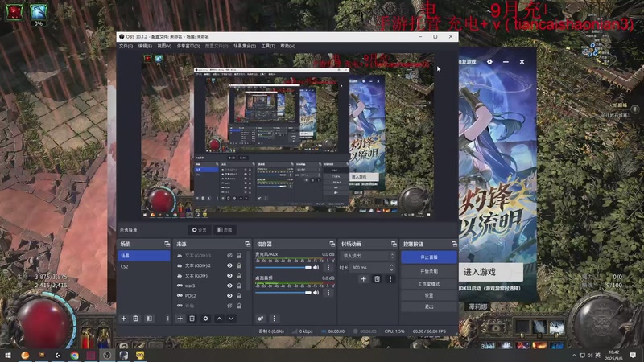Open the 视图(V) menu
This screenshot has height=362, width=644.
(x=164, y=46)
